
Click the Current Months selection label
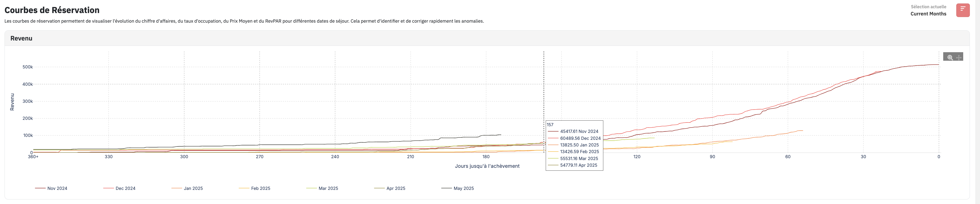928,14
